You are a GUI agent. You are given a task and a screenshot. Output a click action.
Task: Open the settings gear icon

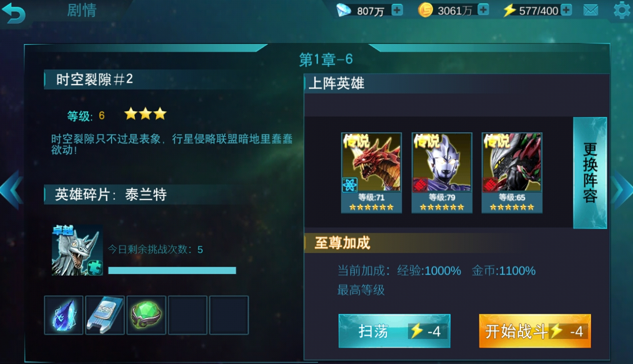(x=622, y=10)
